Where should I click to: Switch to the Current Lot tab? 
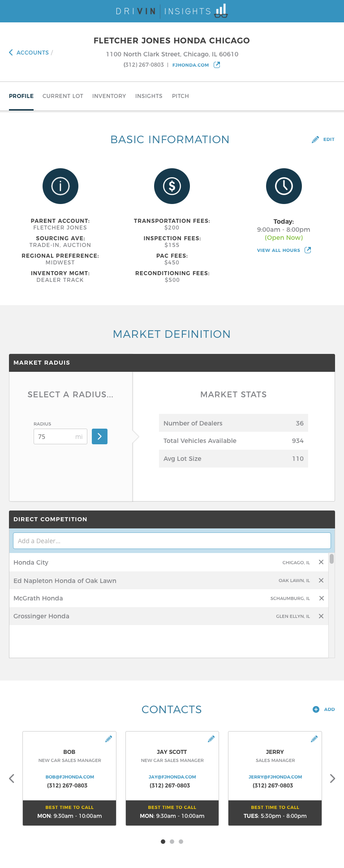63,96
